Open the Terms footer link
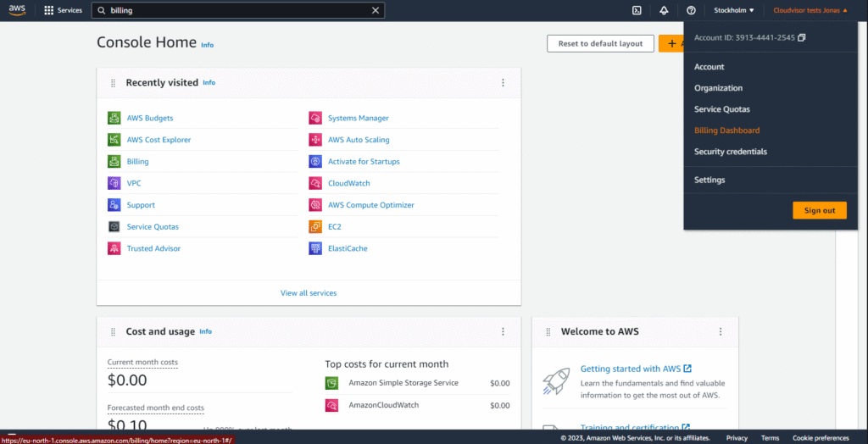 tap(770, 438)
